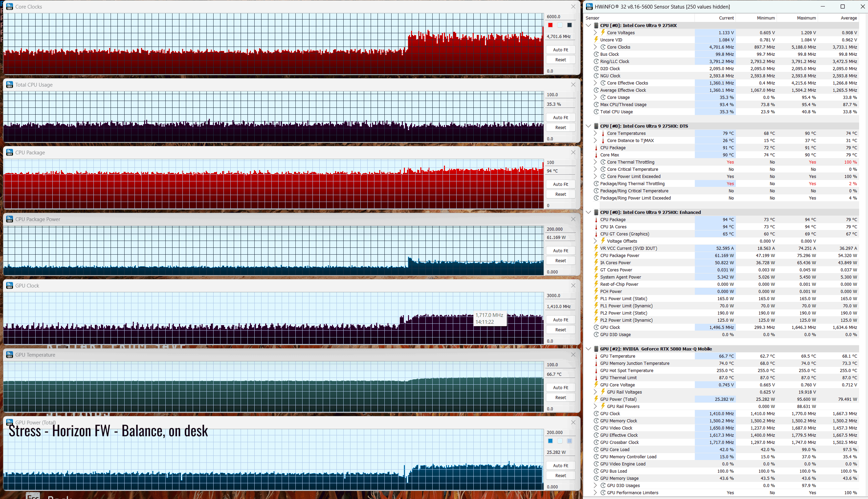Click chip icon of the Enhanced sensor group
Image resolution: width=868 pixels, height=499 pixels.
pyautogui.click(x=596, y=212)
